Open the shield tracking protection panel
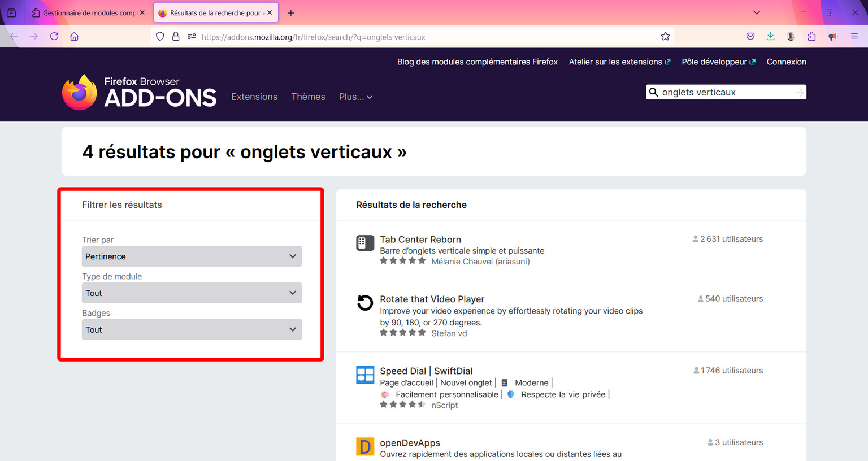Screen dimensions: 868x461 [160, 36]
